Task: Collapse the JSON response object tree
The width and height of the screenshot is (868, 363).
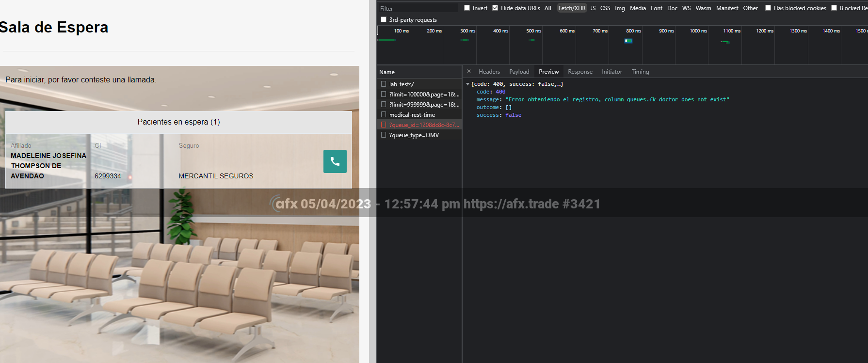Action: pos(467,84)
